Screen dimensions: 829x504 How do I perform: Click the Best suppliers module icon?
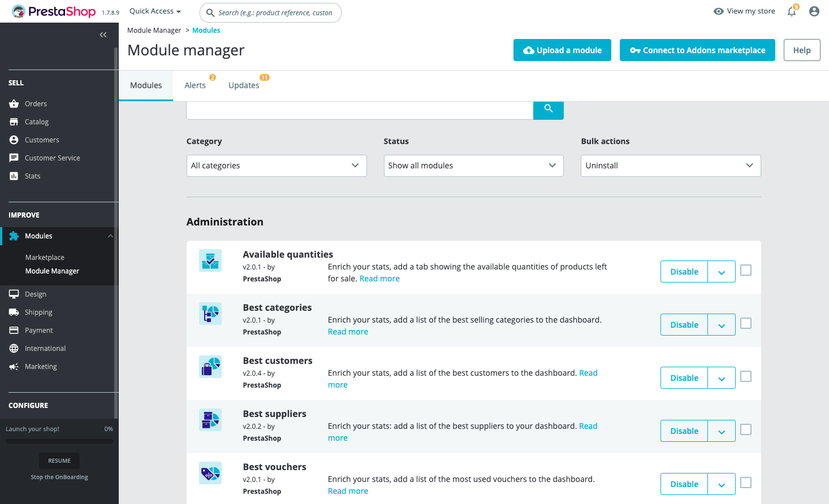[x=210, y=420]
